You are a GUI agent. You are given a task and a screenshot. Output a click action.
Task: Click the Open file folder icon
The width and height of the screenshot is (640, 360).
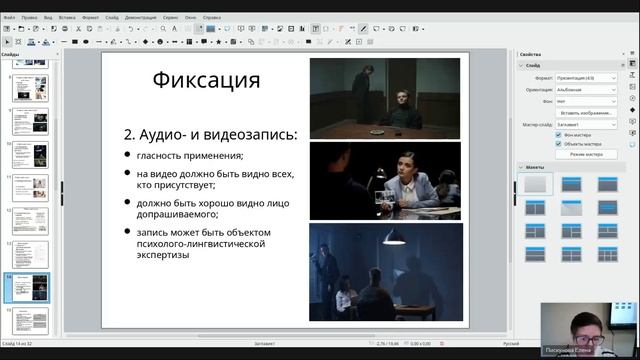(21, 29)
